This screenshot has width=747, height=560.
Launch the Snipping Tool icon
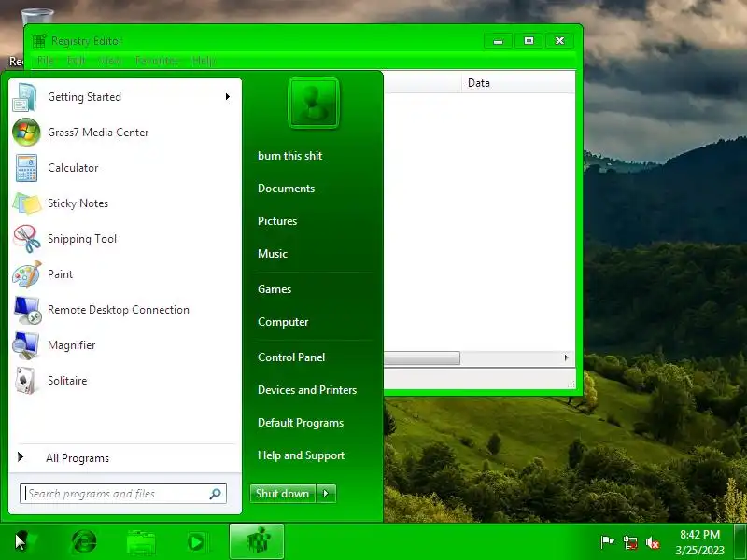[26, 239]
